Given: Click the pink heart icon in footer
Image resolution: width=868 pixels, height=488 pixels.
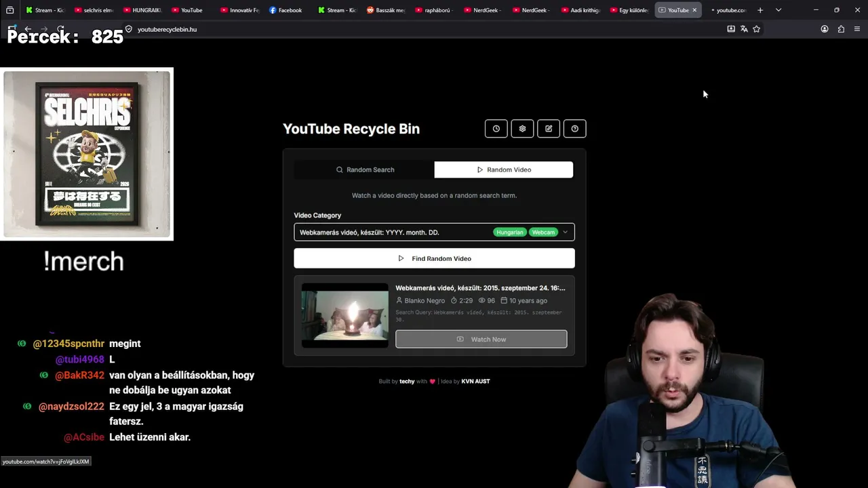Looking at the screenshot, I should pos(433,382).
